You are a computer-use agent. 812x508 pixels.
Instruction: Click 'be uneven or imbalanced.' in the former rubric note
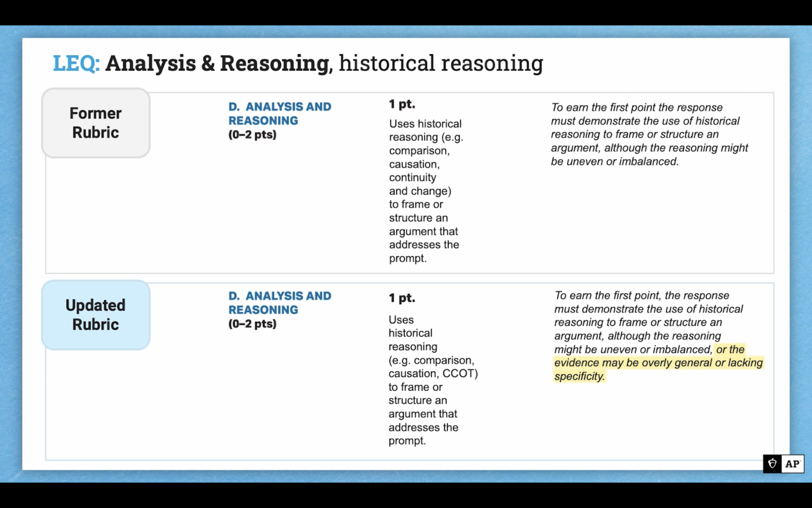click(x=615, y=162)
